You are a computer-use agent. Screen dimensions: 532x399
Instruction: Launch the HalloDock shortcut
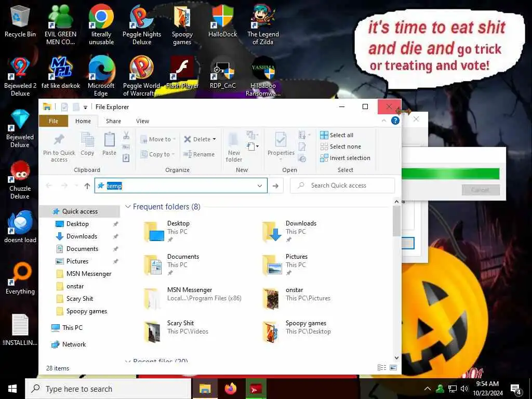tap(222, 22)
